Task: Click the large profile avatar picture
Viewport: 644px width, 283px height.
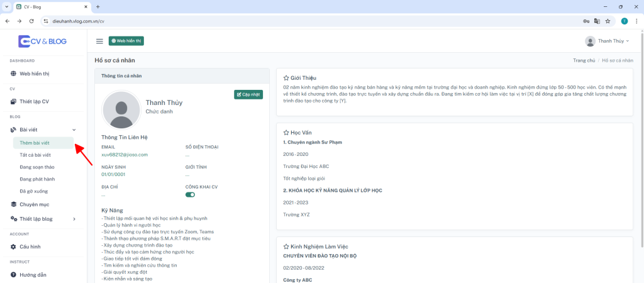Action: [121, 109]
